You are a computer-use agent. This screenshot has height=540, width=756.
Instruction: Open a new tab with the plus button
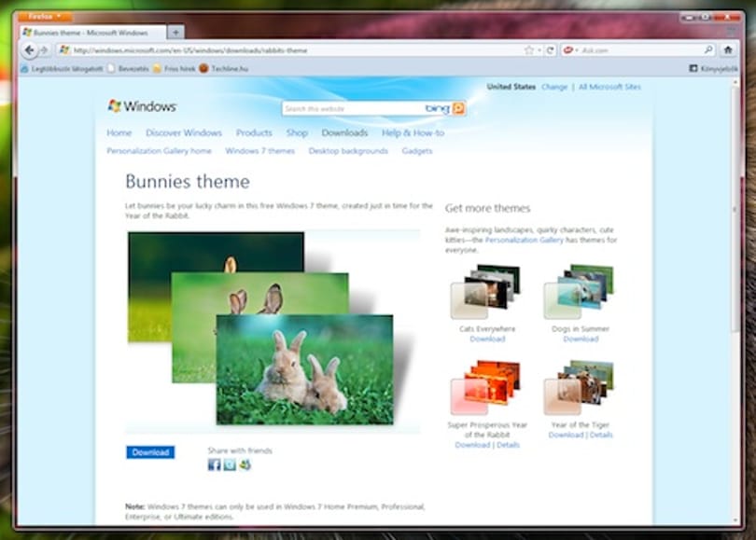[176, 33]
